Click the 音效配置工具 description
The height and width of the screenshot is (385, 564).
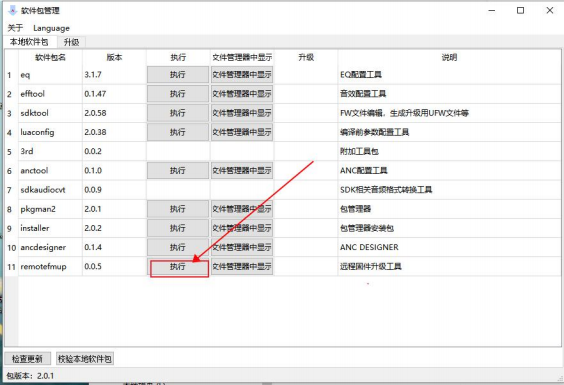tap(449, 94)
